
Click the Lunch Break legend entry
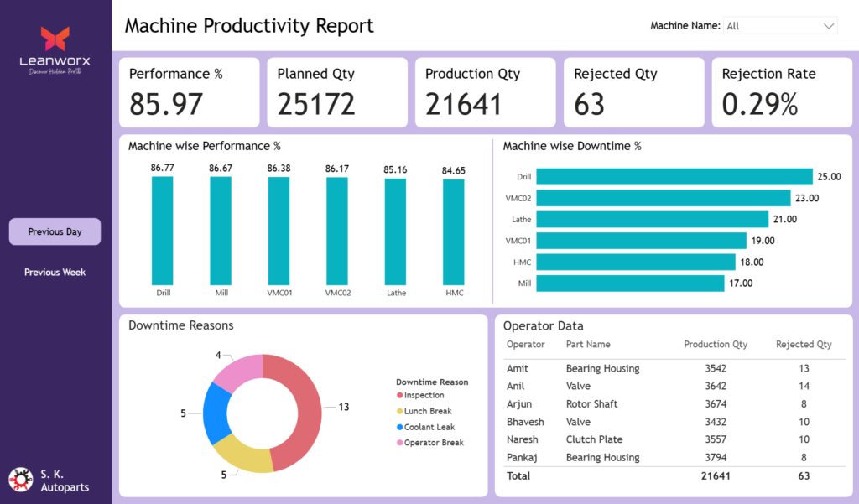(x=428, y=411)
